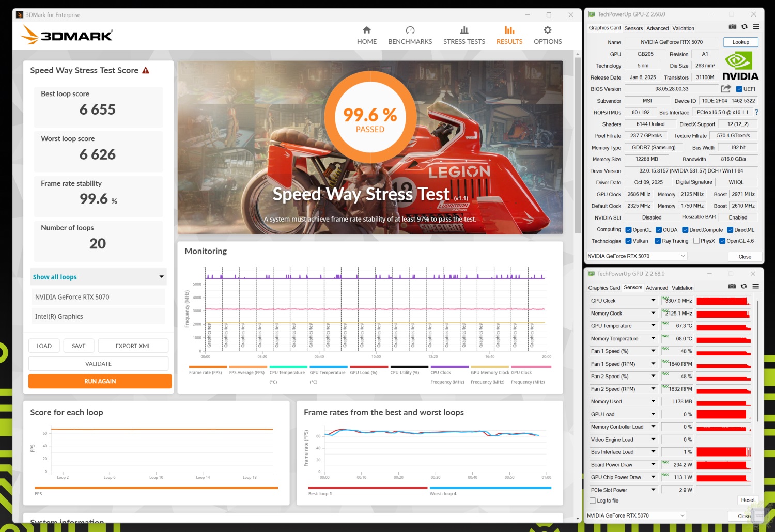Open Stress Tests bar chart icon
775x532 pixels.
click(x=464, y=30)
